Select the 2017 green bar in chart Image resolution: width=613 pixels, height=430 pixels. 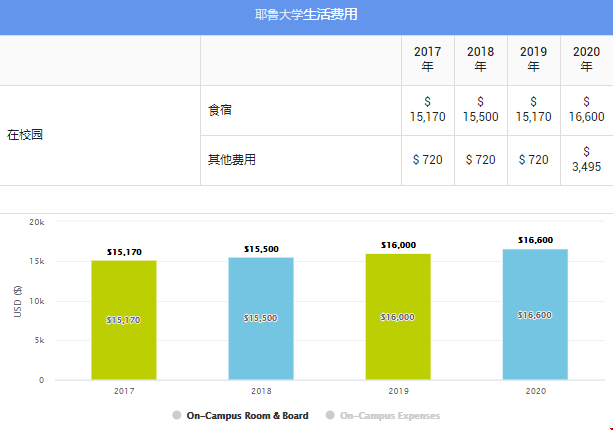(124, 320)
